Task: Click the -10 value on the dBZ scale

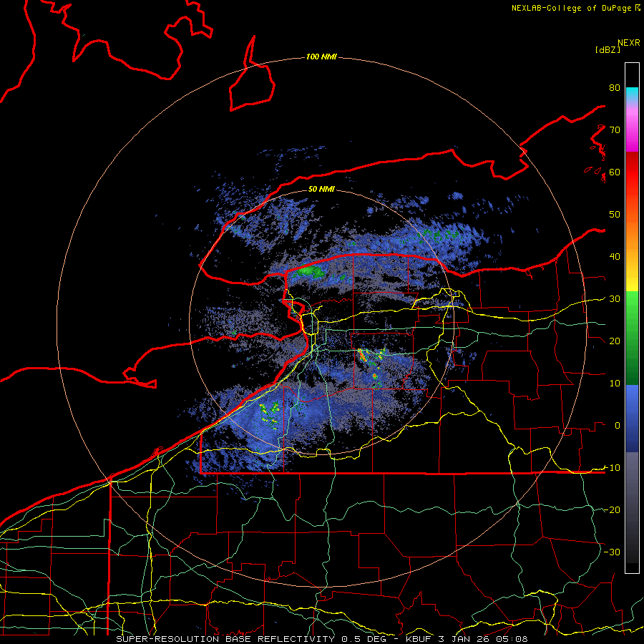Action: (612, 468)
